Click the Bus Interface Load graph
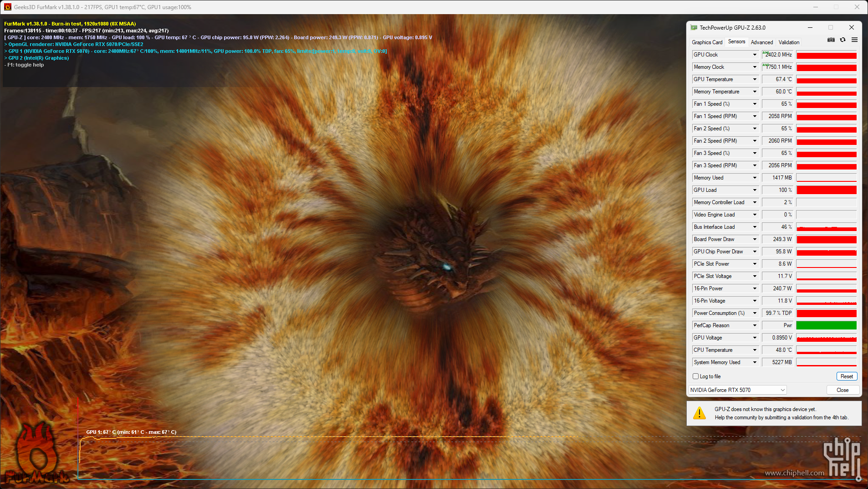The width and height of the screenshot is (868, 489). 826,227
